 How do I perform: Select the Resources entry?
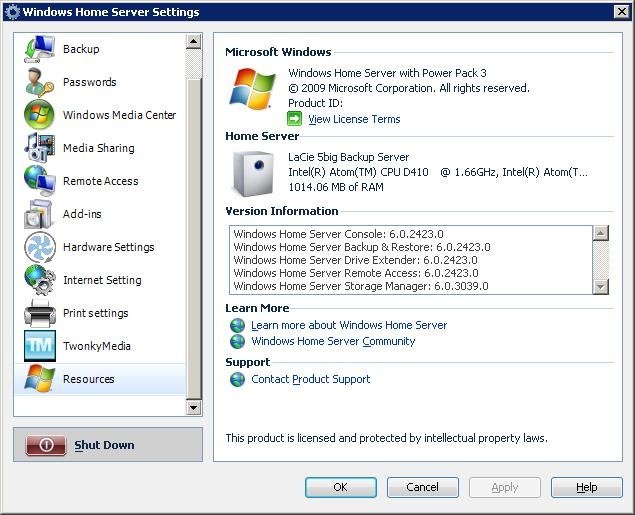(x=100, y=379)
